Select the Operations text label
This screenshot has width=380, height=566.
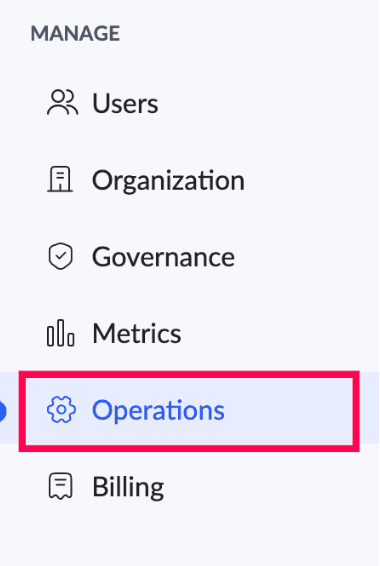pos(158,410)
